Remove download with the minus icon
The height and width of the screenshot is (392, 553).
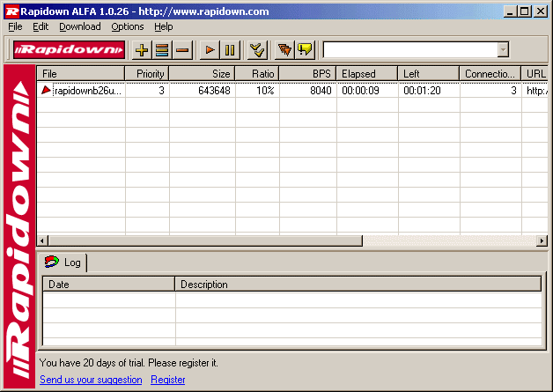pos(182,49)
